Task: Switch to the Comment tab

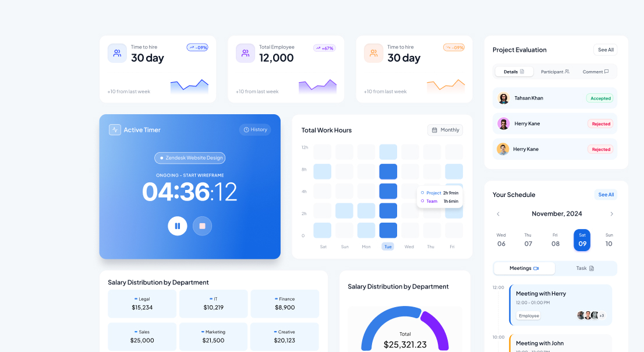Action: [596, 72]
